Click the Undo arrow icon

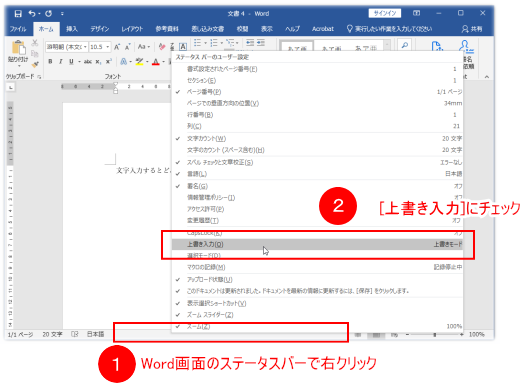[x=32, y=13]
